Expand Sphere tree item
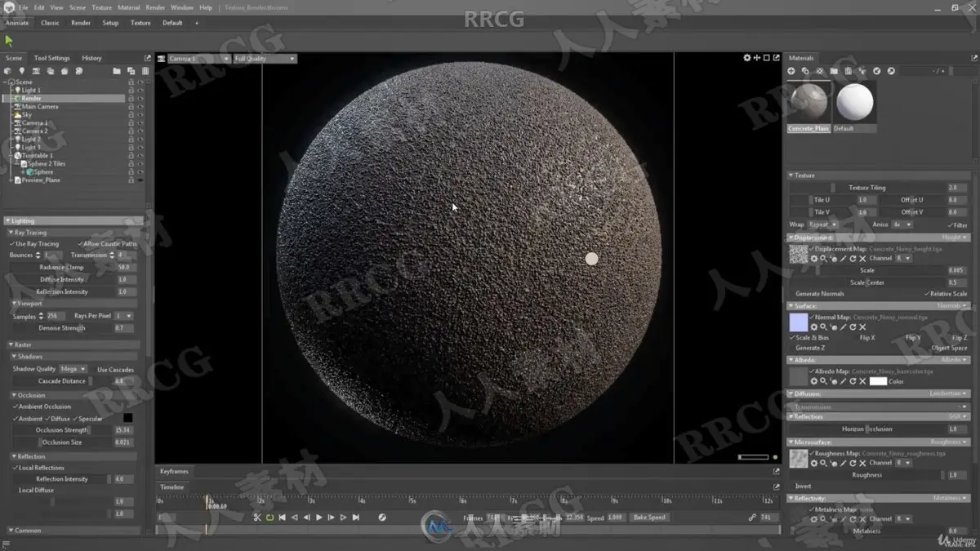 coord(23,172)
